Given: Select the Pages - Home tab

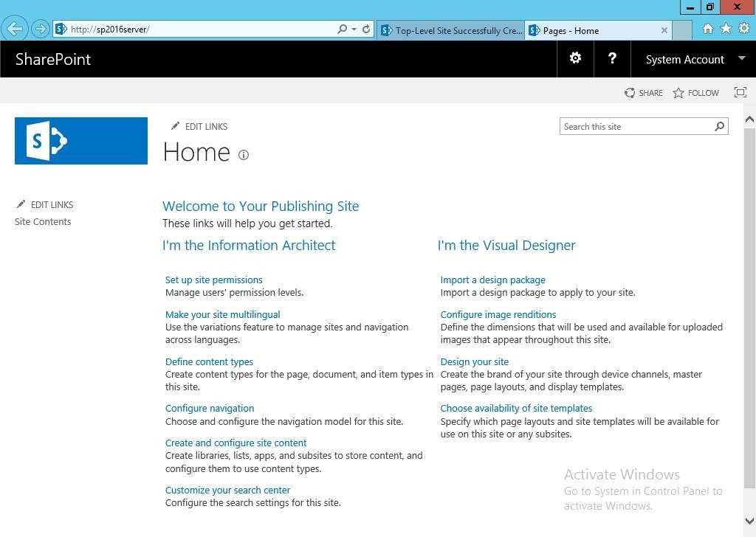Looking at the screenshot, I should pyautogui.click(x=598, y=30).
